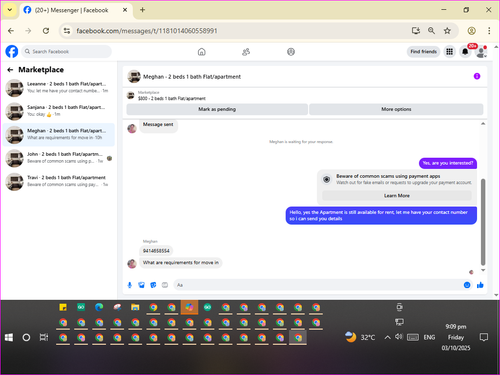Open the Windows notification center icon
Viewport: 500px width, 375px height.
point(484,337)
